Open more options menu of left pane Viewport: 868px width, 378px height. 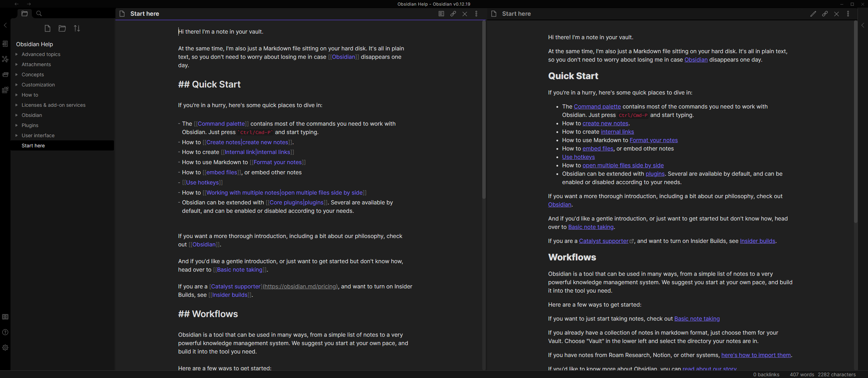(476, 14)
